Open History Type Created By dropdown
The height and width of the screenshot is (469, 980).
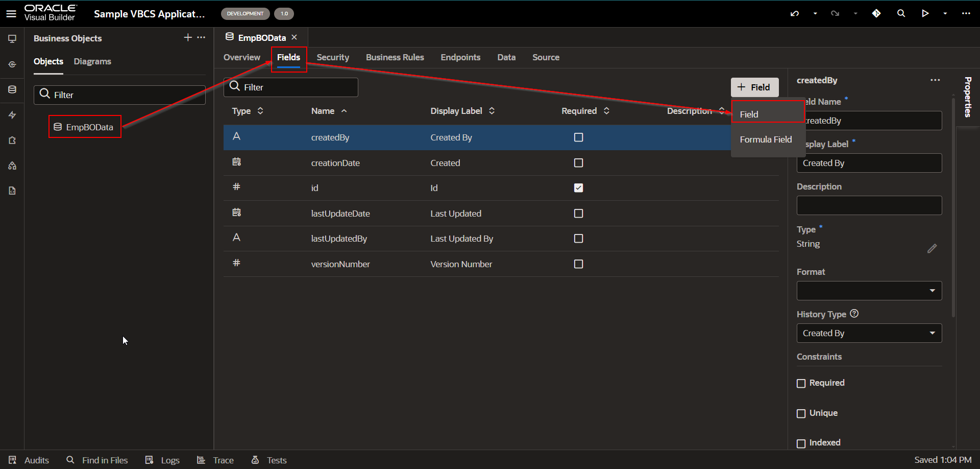pos(869,333)
